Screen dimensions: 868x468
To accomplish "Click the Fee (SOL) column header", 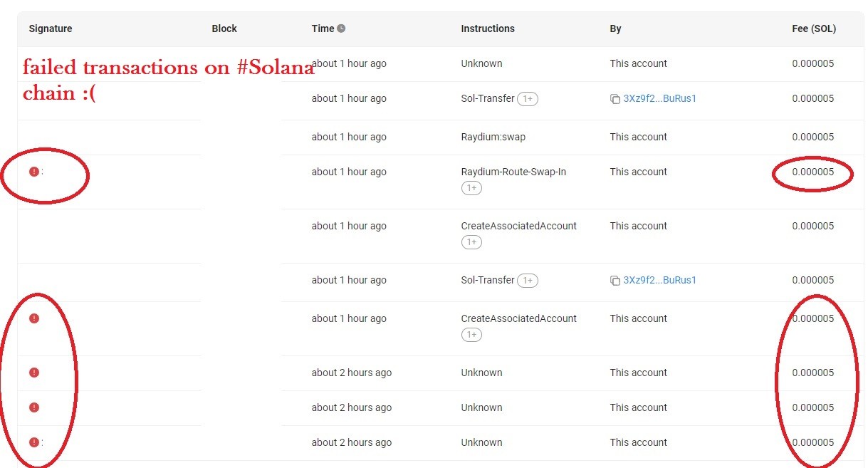I will pos(814,28).
